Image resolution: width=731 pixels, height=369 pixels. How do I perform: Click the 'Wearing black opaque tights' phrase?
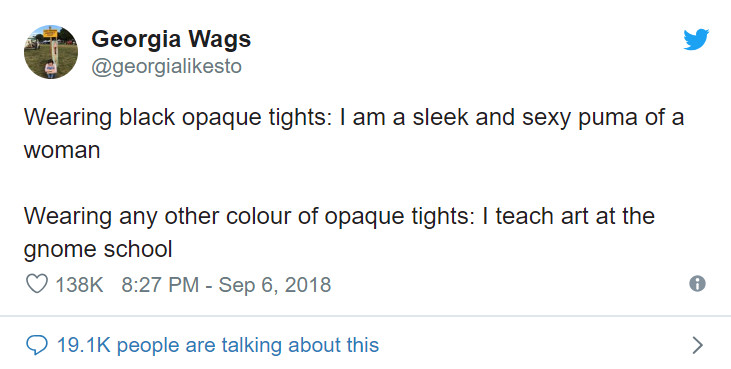point(178,116)
